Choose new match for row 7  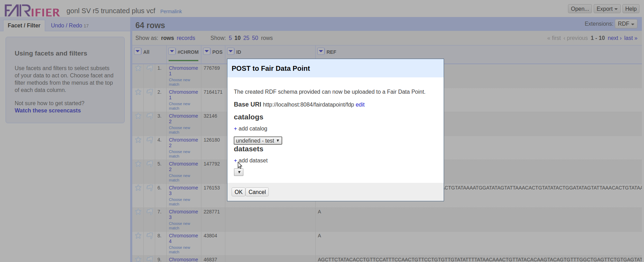point(179,226)
